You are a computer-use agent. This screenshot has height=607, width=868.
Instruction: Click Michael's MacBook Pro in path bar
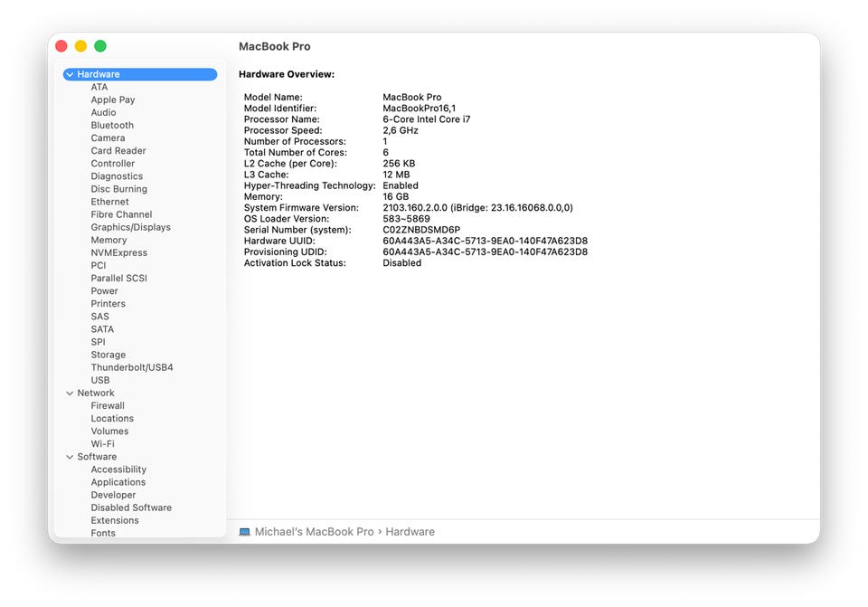315,532
